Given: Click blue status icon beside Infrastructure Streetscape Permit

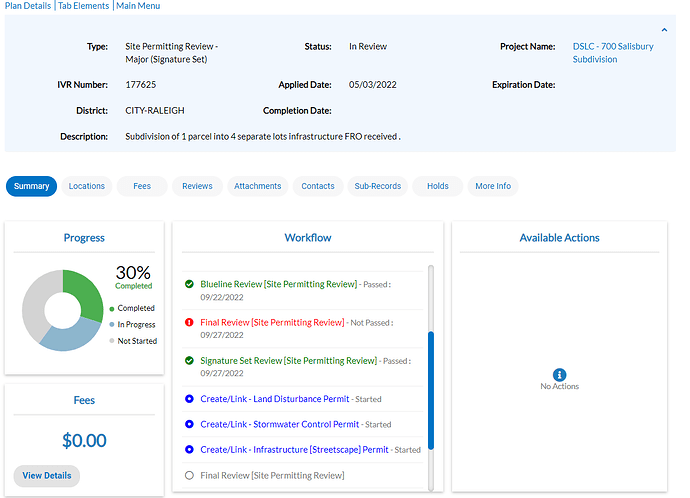Looking at the screenshot, I should [189, 450].
